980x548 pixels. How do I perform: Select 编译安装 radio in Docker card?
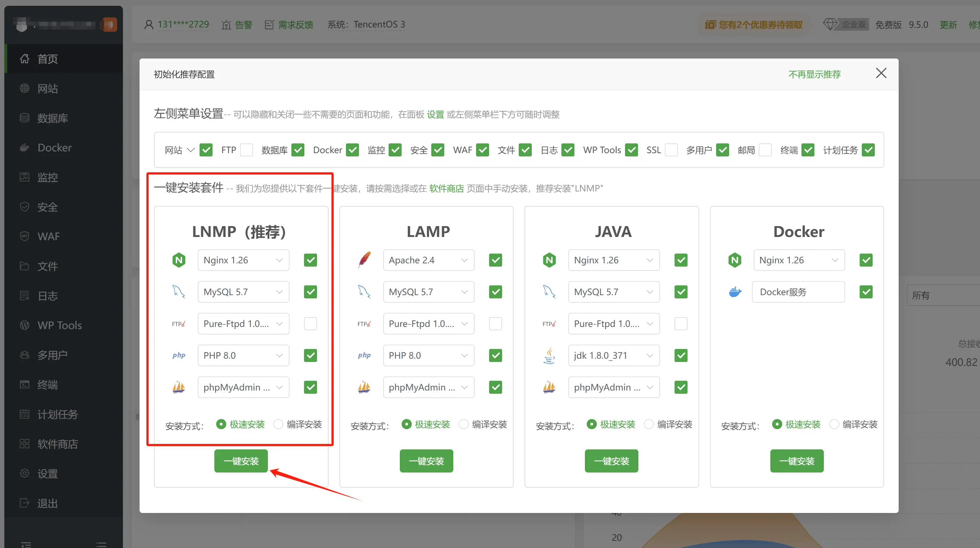(834, 424)
